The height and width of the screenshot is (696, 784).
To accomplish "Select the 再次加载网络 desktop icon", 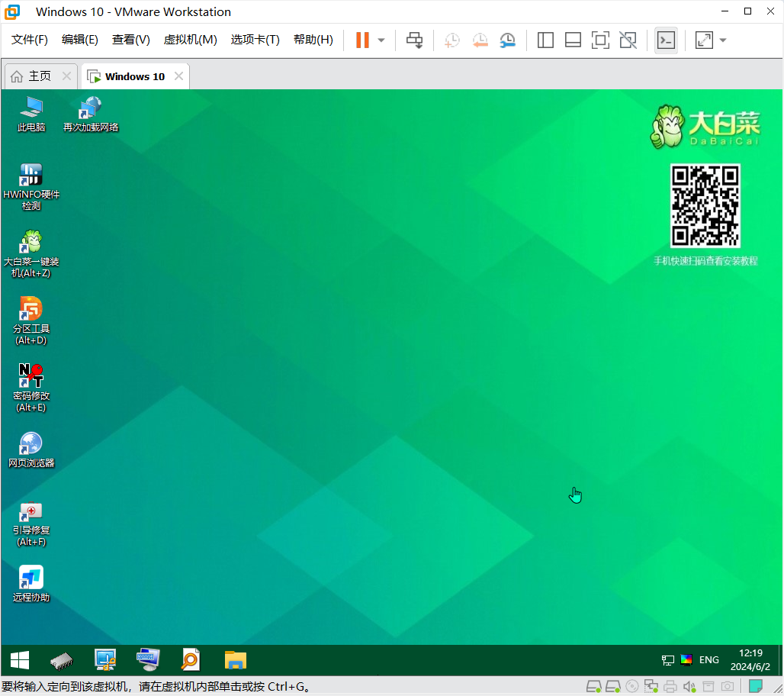I will (x=91, y=114).
